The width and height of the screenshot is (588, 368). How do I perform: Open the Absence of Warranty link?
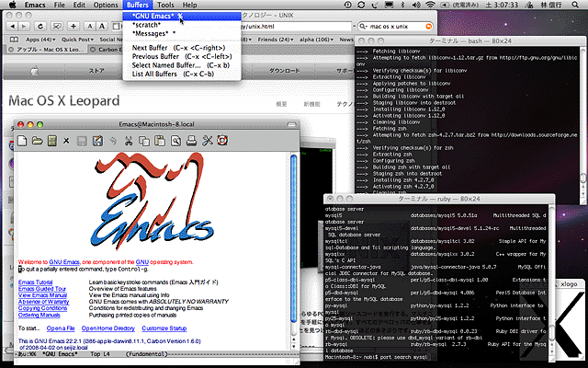pyautogui.click(x=43, y=302)
